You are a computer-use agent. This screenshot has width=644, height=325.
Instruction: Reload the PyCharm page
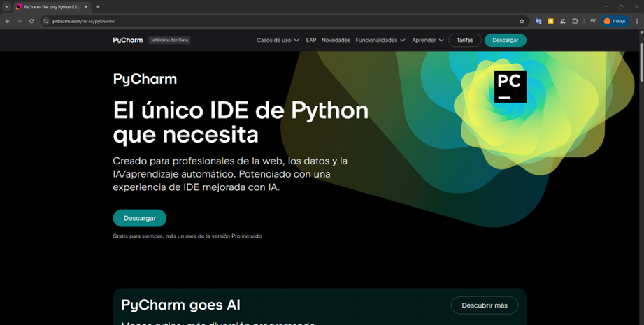click(x=31, y=21)
